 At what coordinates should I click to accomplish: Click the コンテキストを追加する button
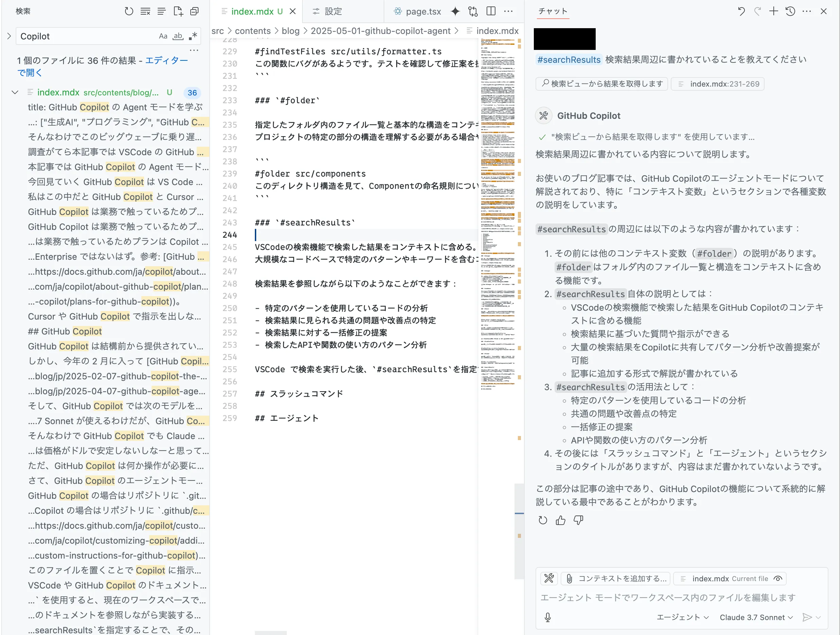pos(616,579)
